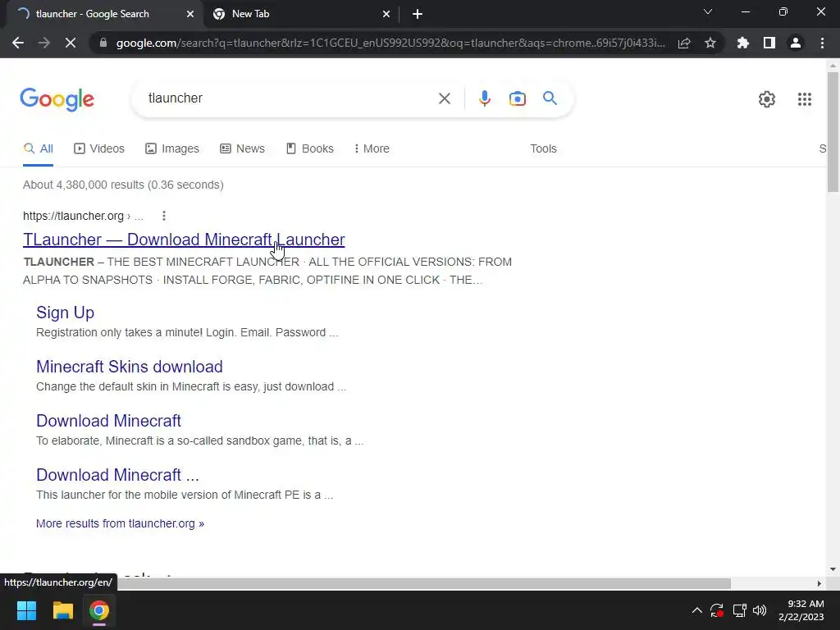Start search by voice microphone
The image size is (840, 630).
(484, 98)
